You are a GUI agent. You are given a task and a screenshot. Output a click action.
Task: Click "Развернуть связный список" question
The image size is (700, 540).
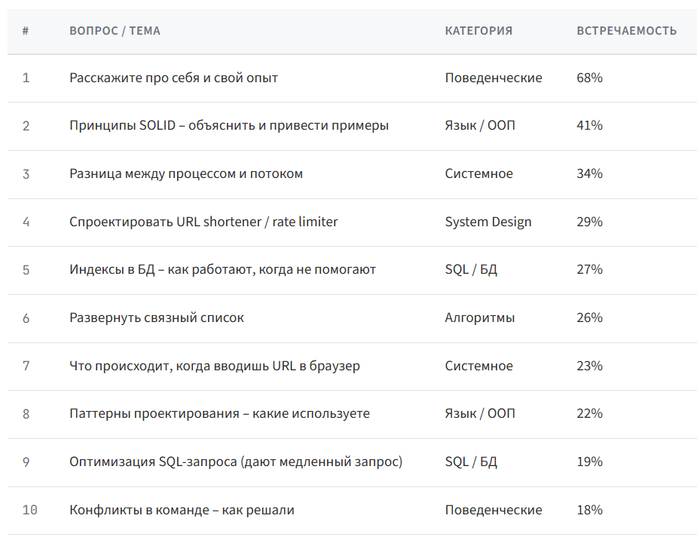point(156,318)
